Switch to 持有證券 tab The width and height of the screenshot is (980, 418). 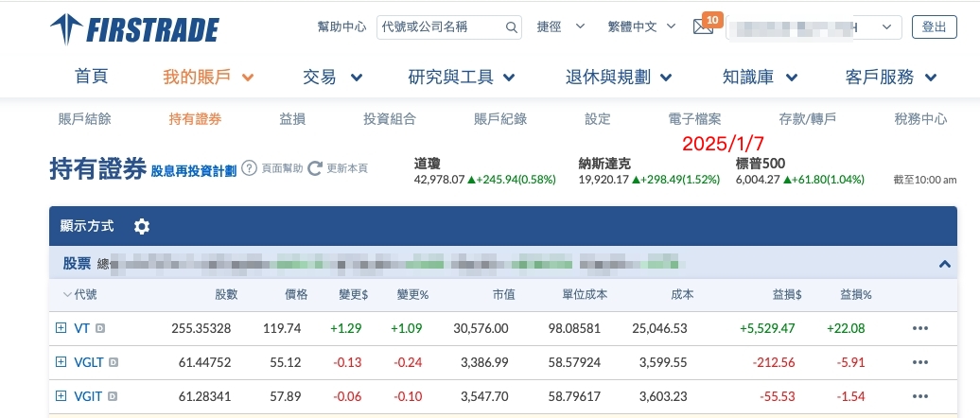(x=195, y=119)
